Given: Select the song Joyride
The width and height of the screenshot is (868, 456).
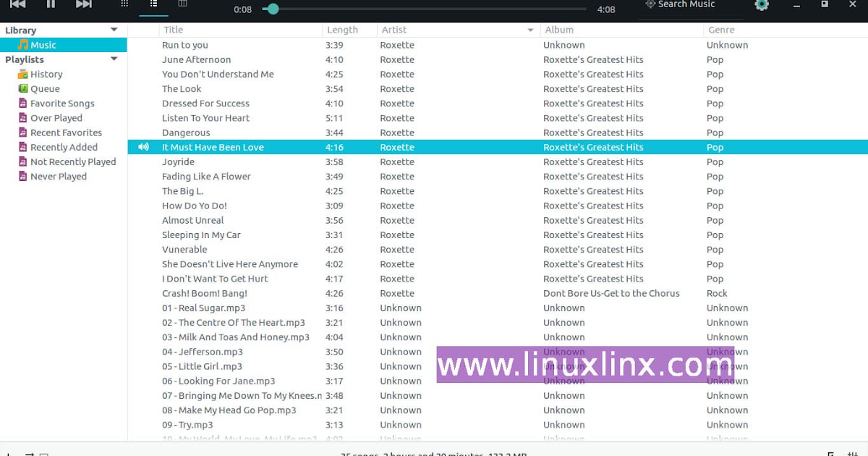Looking at the screenshot, I should (178, 161).
